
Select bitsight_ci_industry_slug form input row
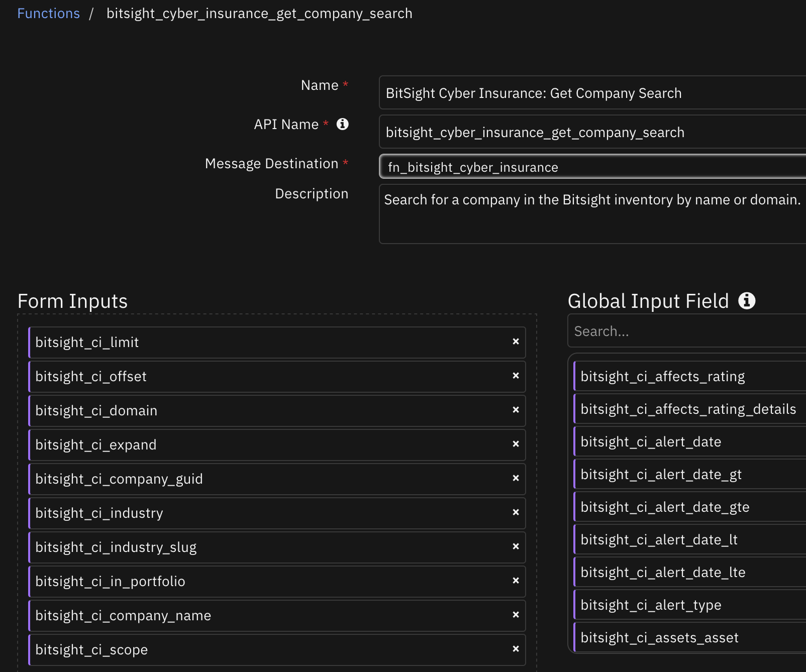277,547
